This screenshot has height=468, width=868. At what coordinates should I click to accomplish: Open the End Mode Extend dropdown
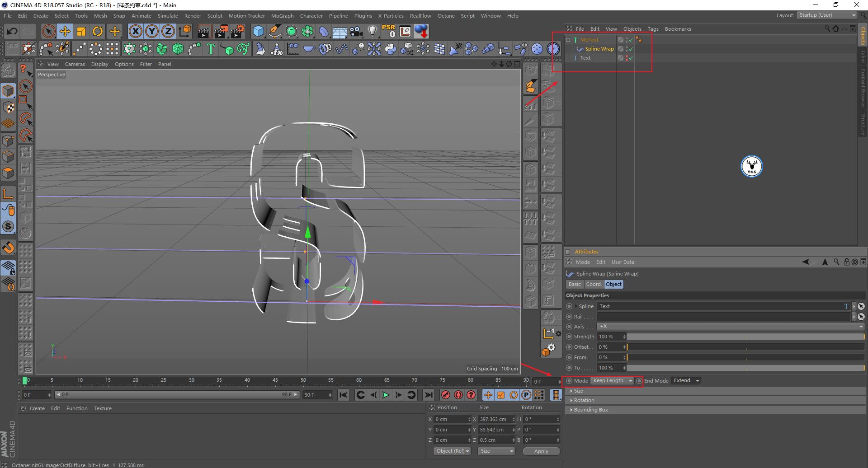[686, 380]
